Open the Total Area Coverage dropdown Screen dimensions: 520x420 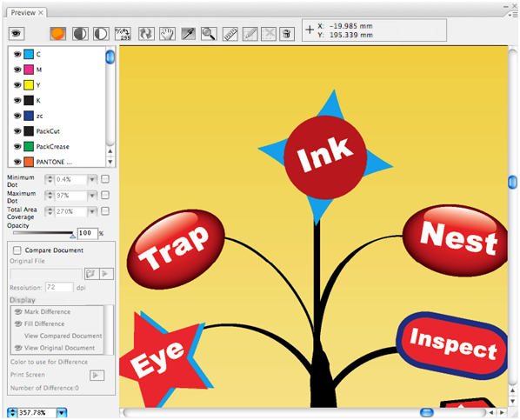pos(92,211)
